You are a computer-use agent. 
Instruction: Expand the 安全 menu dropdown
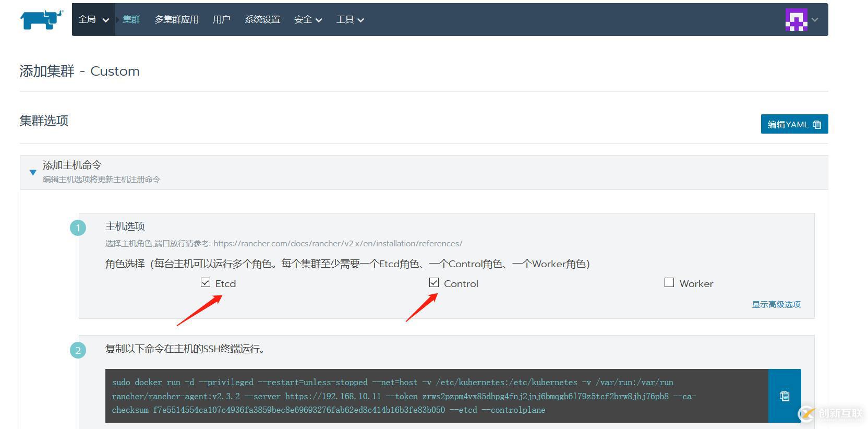(308, 20)
